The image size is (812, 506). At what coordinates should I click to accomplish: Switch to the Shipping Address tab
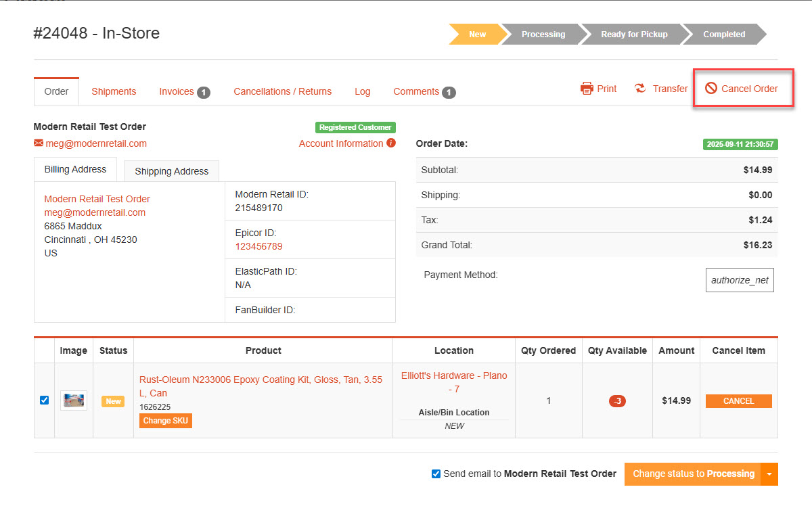(172, 171)
